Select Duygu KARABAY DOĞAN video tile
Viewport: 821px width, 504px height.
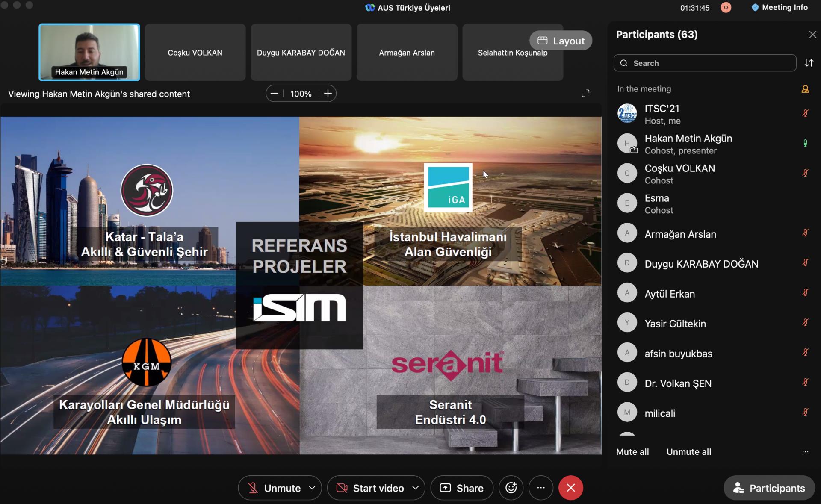[x=301, y=52]
